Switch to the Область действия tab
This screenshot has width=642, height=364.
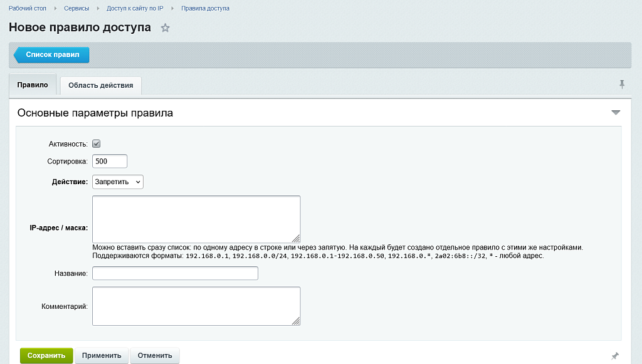point(101,85)
